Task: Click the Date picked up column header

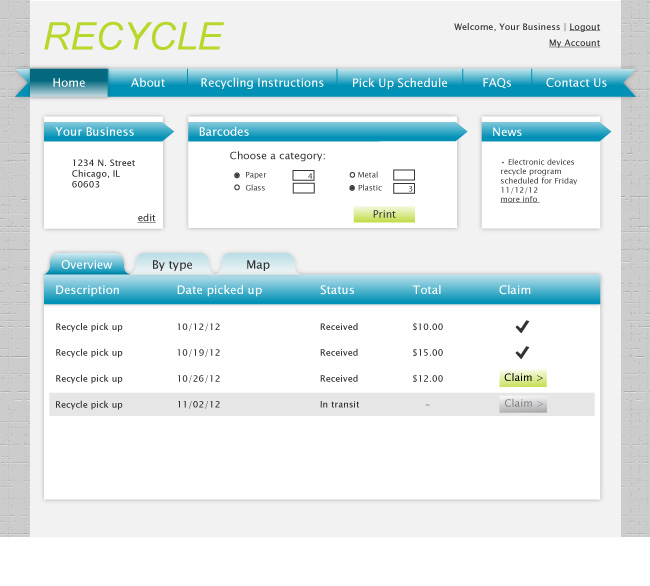Action: click(219, 290)
